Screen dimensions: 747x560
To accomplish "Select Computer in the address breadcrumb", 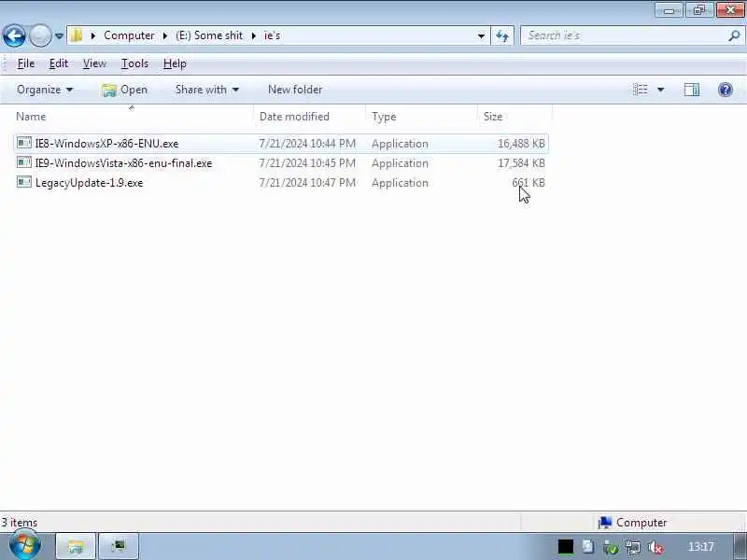I will tap(129, 35).
